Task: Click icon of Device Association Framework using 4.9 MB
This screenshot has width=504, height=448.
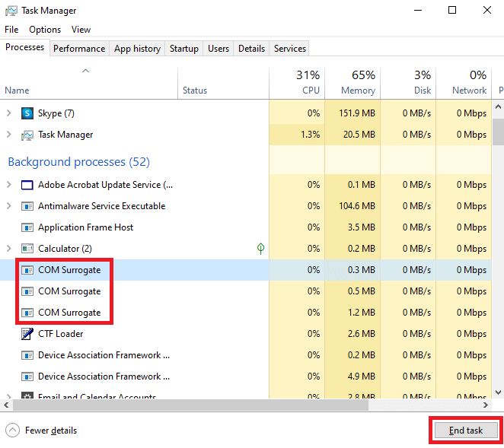Action: (x=27, y=377)
